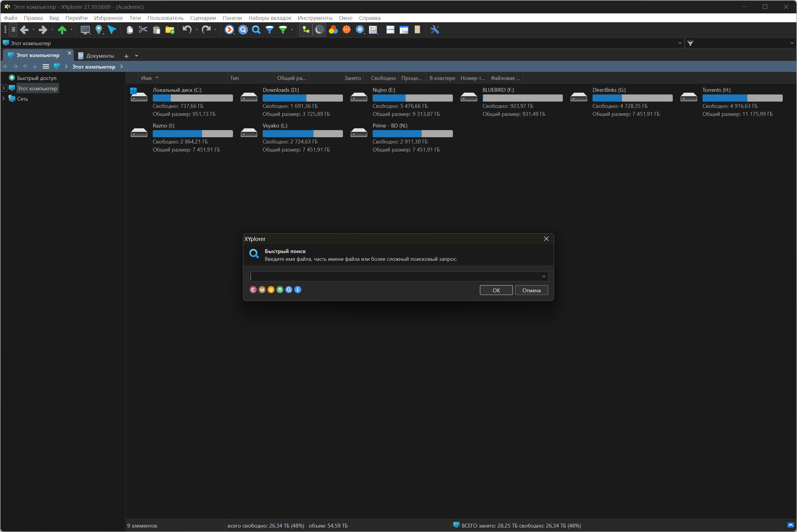Click OK in quick search dialog
Image resolution: width=797 pixels, height=532 pixels.
coord(496,290)
